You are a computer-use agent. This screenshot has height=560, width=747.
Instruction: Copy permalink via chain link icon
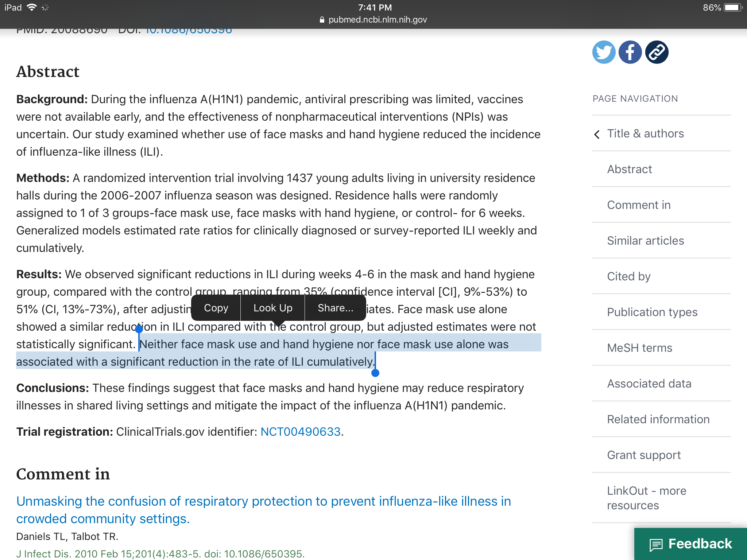[657, 52]
